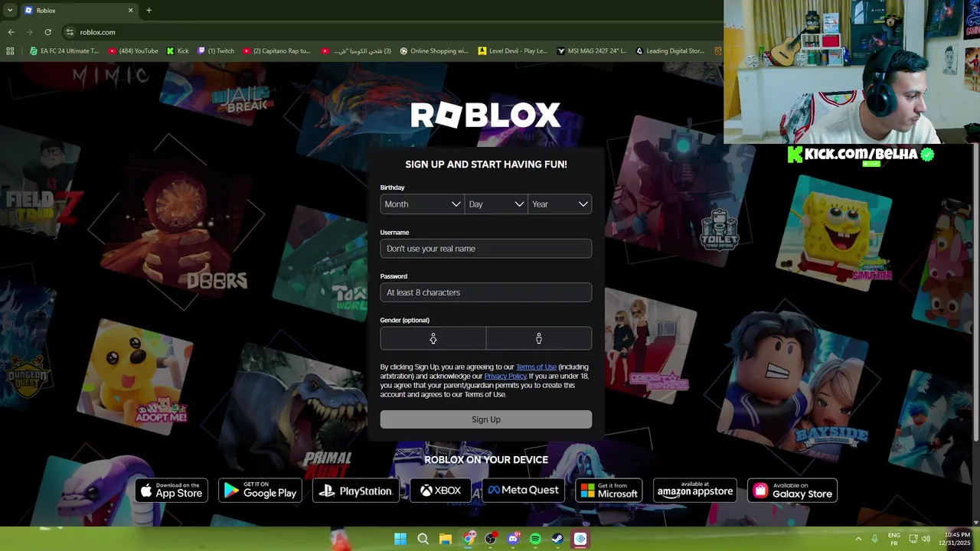Open Google Chrome from the taskbar
Viewport: 980px width, 551px height.
[x=468, y=539]
